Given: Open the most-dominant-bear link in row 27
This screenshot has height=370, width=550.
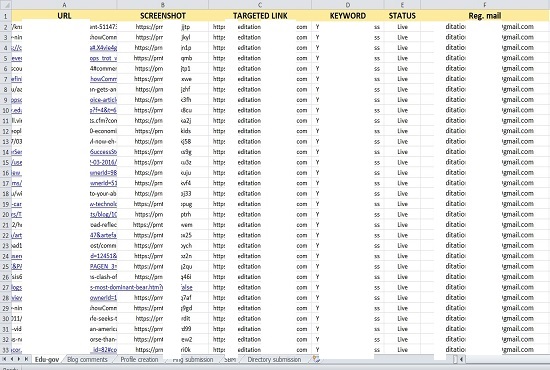Looking at the screenshot, I should point(126,287).
